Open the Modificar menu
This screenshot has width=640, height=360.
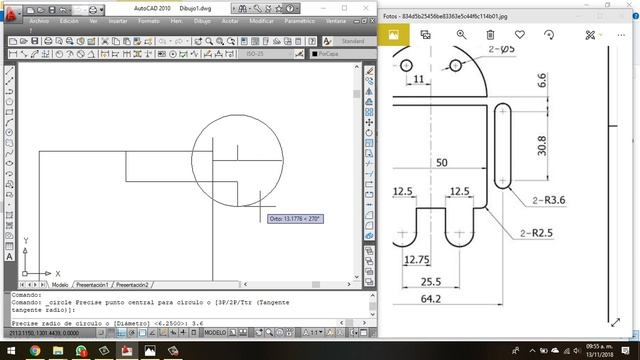261,21
